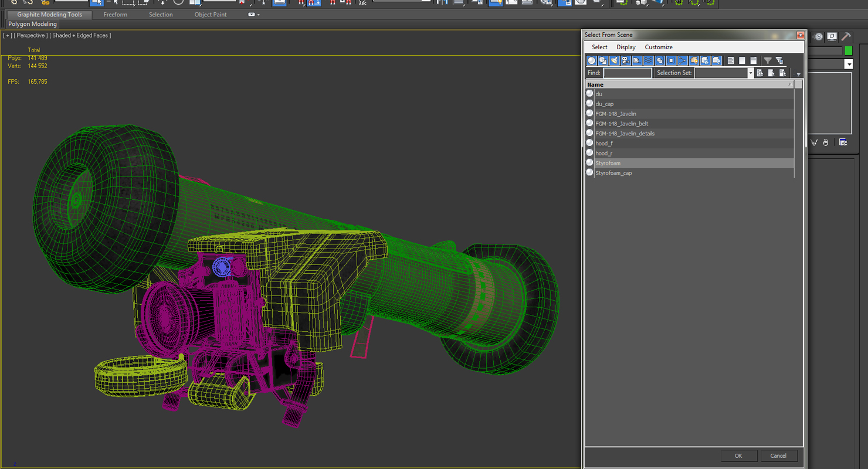Switch to the Freeform ribbon tab

pos(115,15)
